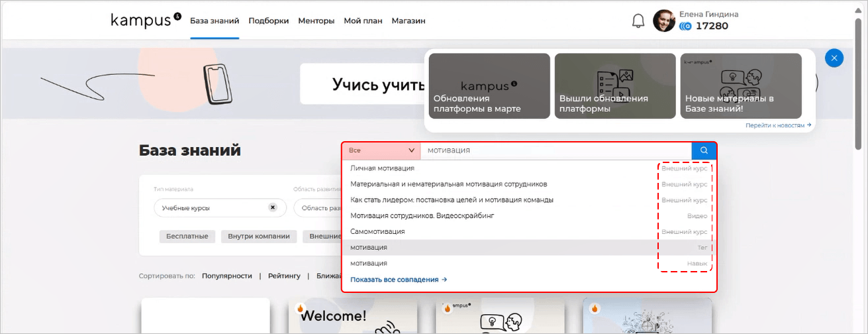Open news card Вышли обновления платформы
868x334 pixels.
[x=615, y=86]
